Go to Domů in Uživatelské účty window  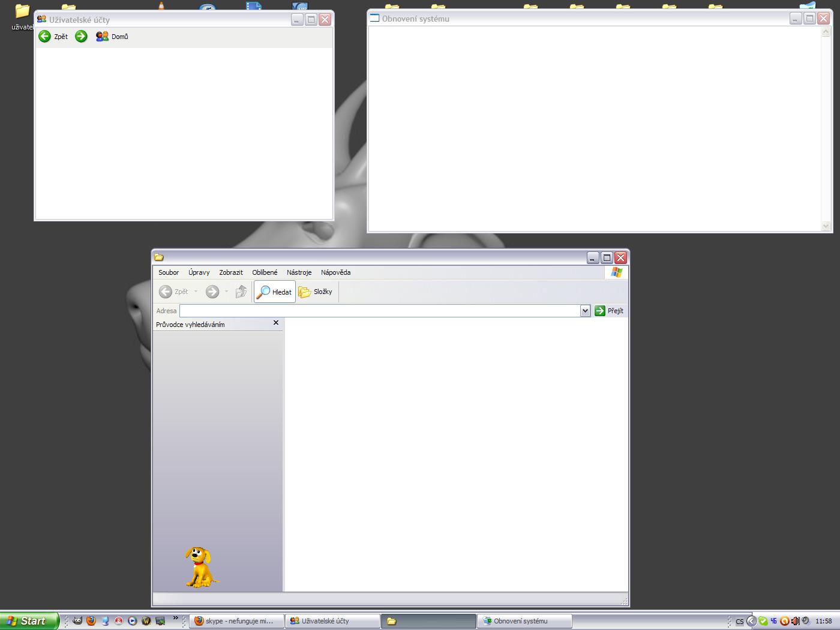point(112,37)
